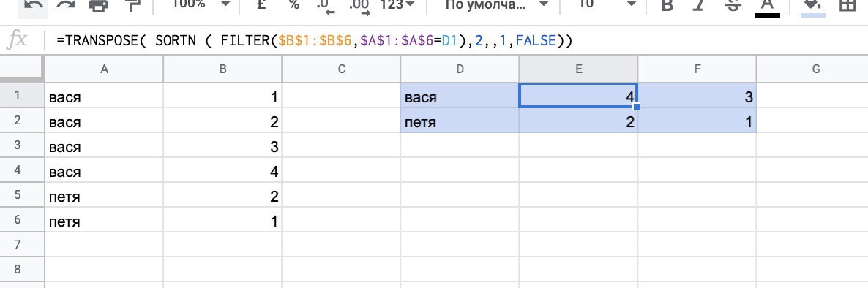Open the font dropdown 'По умолча...'
The image size is (868, 288).
496,4
